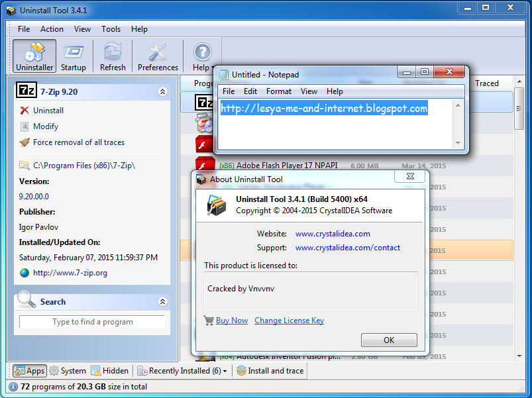Click the Modify icon in details panel
Screen dimensions: 532x398
(25, 126)
